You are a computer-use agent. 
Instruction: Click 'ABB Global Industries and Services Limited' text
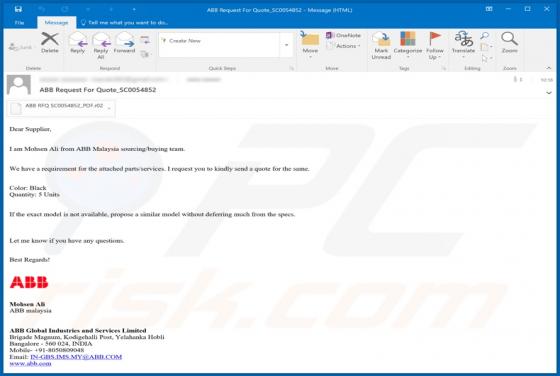78,330
